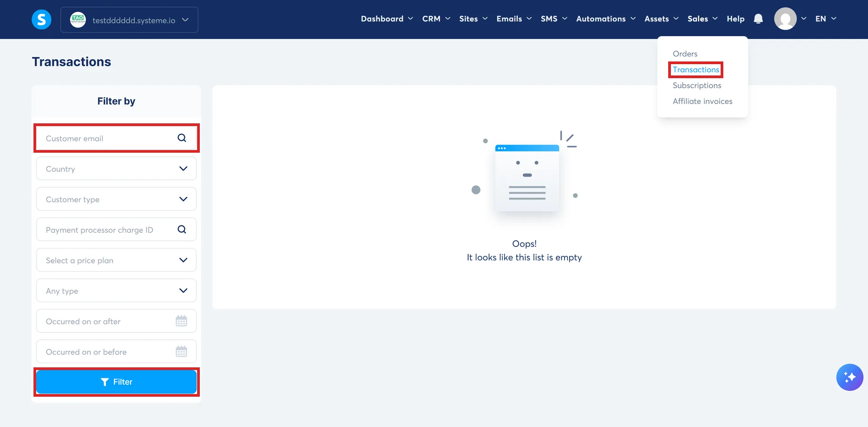This screenshot has height=427, width=868.
Task: Open the Assets menu
Action: [x=661, y=19]
